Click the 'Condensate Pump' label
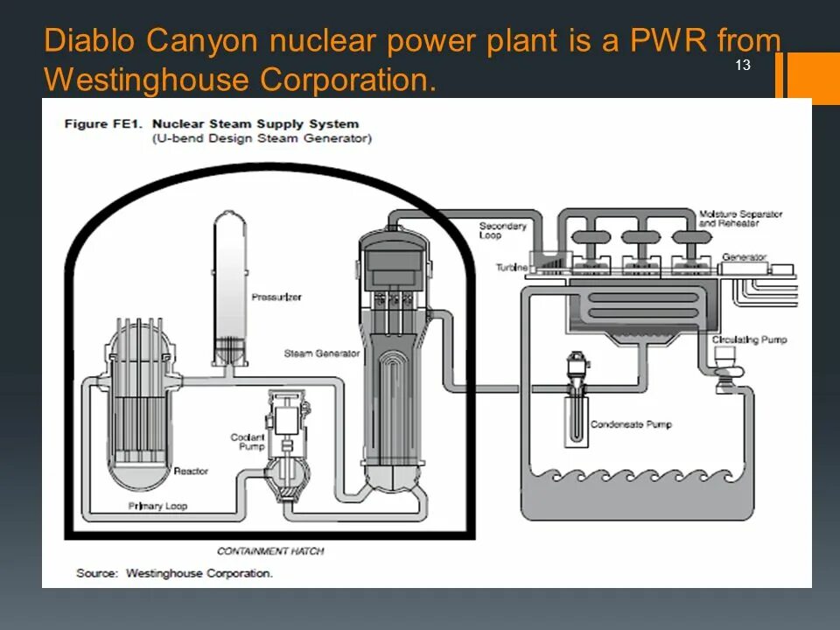This screenshot has width=840, height=630. [x=631, y=424]
